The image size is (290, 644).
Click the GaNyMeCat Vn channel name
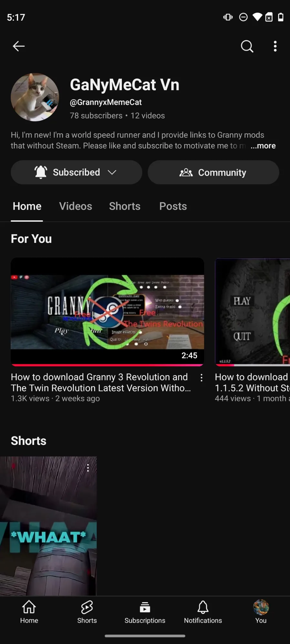[x=125, y=85]
